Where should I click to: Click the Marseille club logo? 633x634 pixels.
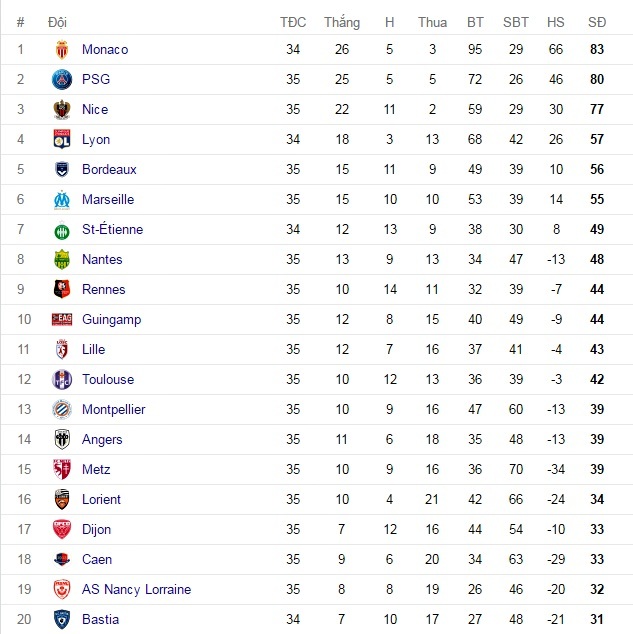(62, 199)
